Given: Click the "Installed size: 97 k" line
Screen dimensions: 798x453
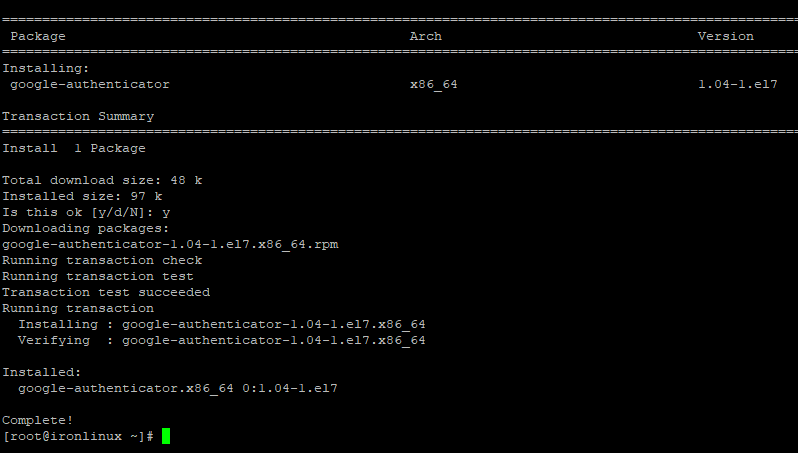Looking at the screenshot, I should coord(82,196).
